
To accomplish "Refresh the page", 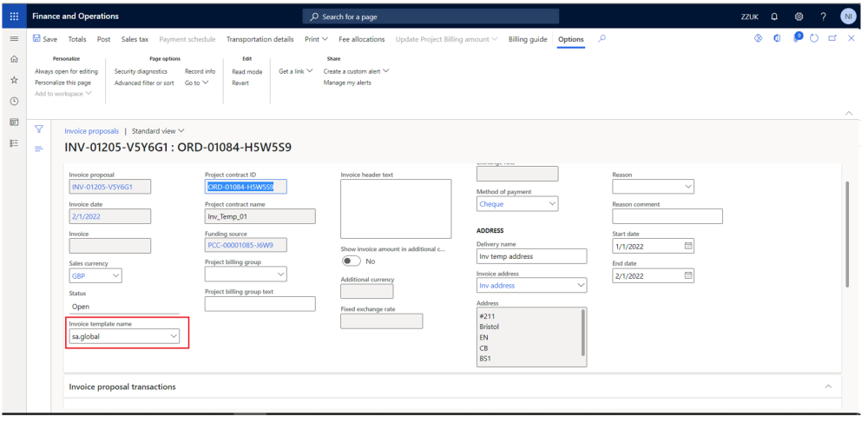I will [x=814, y=38].
